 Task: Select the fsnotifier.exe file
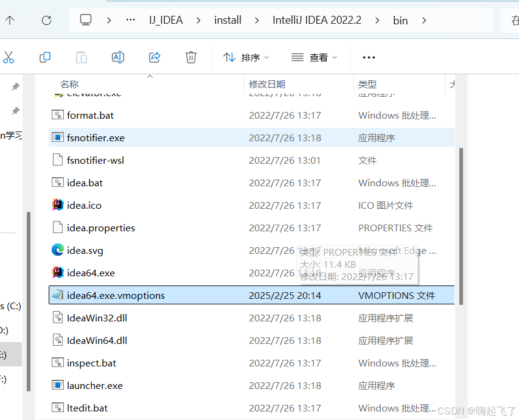(x=251, y=138)
